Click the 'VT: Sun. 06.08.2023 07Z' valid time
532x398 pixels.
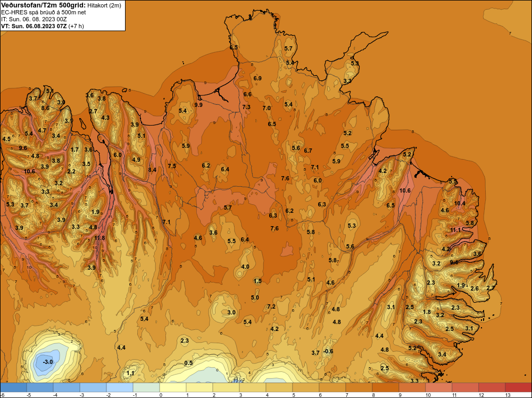click(x=34, y=26)
